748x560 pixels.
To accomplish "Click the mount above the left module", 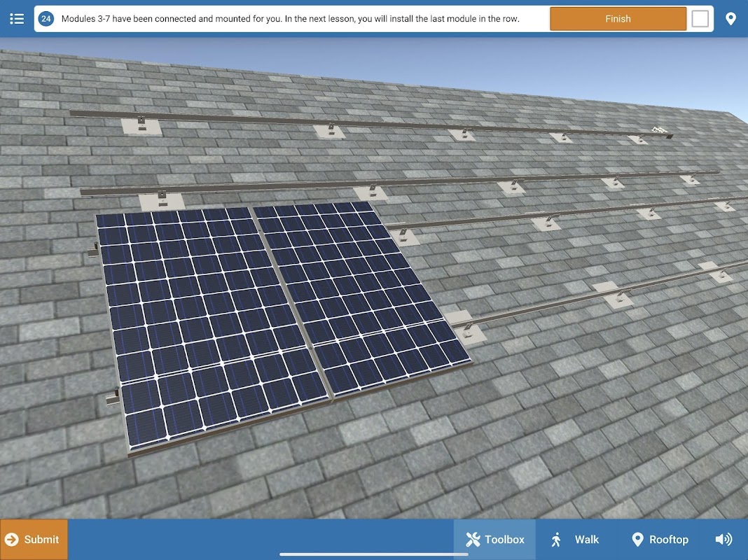I will click(162, 200).
